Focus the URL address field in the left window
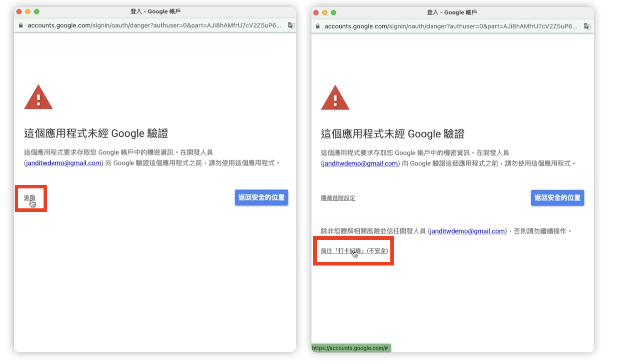618x364 pixels. pyautogui.click(x=154, y=25)
